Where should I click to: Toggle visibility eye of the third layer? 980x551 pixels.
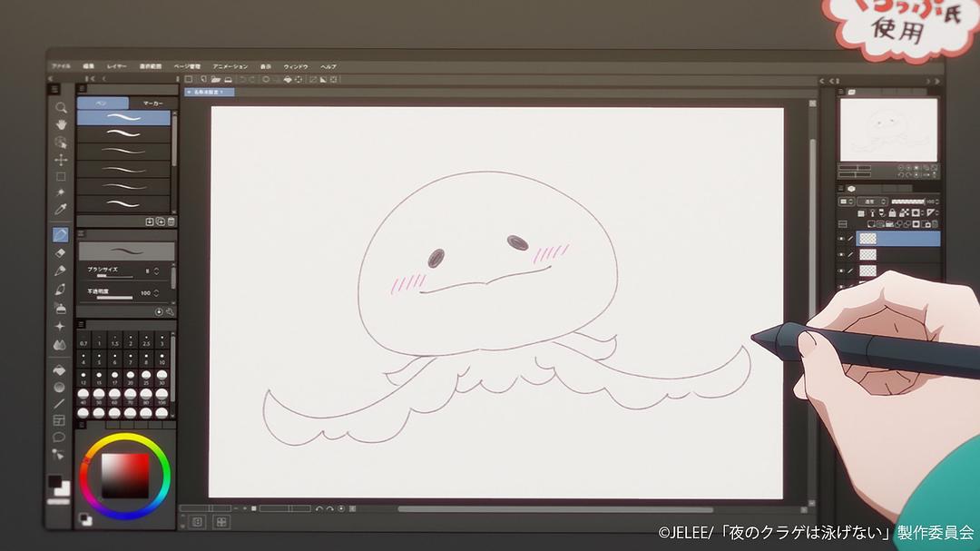point(841,271)
